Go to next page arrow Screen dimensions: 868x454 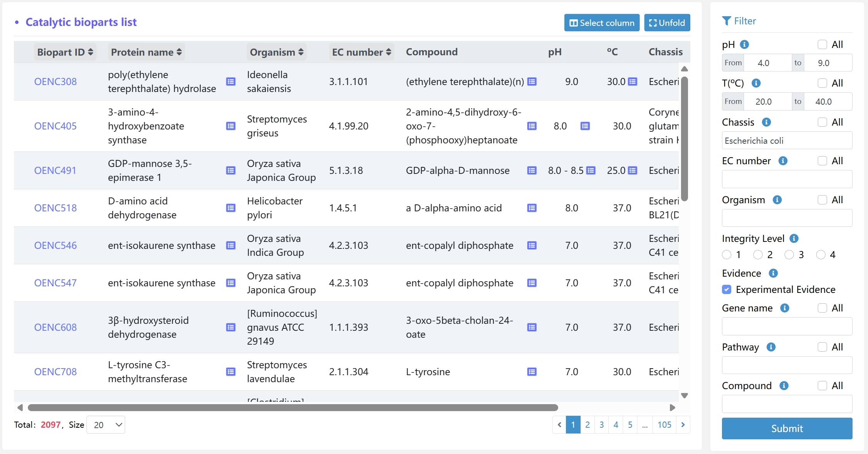pos(683,425)
